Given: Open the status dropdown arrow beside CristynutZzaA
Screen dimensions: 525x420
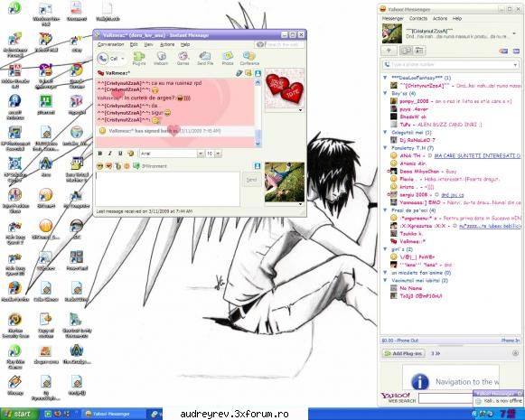Looking at the screenshot, I should [x=514, y=33].
